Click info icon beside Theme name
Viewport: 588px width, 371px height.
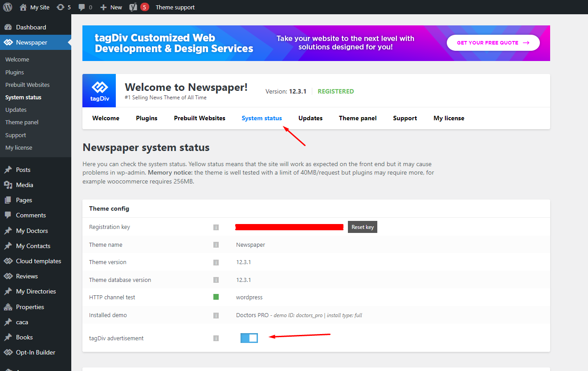tap(216, 245)
